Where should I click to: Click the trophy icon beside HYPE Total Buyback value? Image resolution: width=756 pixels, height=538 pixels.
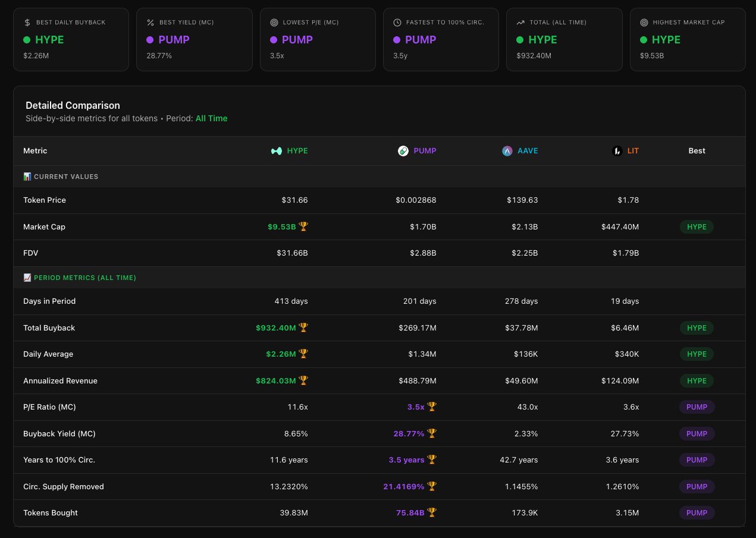coord(303,328)
